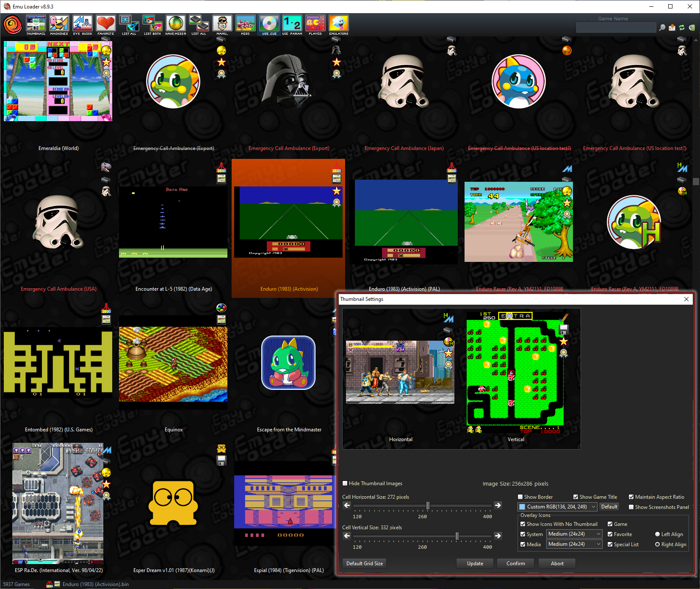Image resolution: width=700 pixels, height=589 pixels.
Task: Select the Right Align radio button
Action: coord(658,545)
